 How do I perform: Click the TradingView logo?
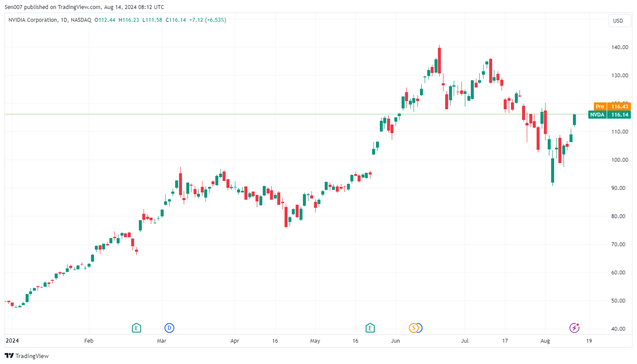click(26, 356)
